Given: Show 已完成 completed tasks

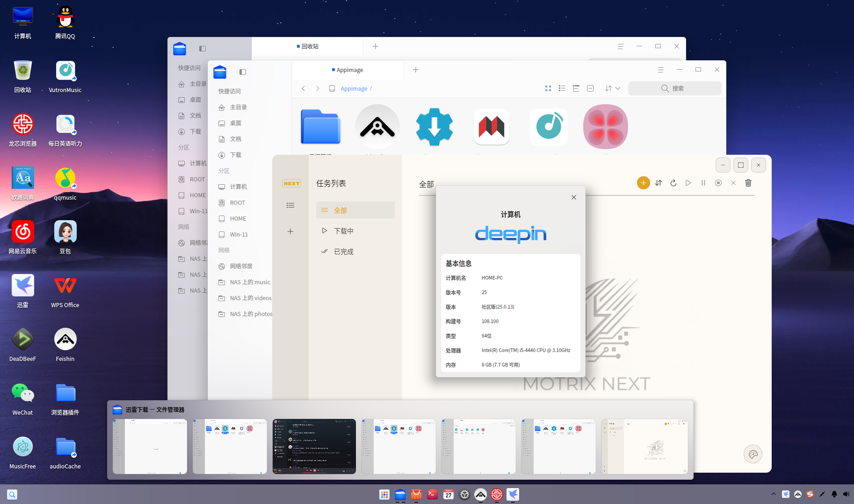Looking at the screenshot, I should pos(355,252).
